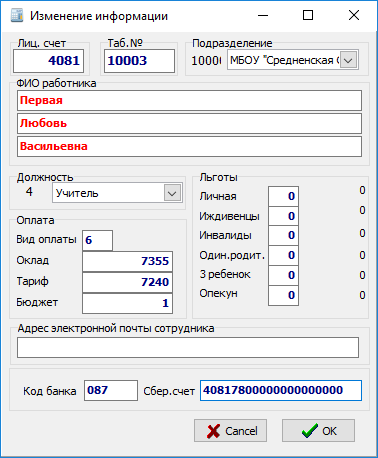Click the Лиц. счет field 4081
This screenshot has width=378, height=458.
48,61
